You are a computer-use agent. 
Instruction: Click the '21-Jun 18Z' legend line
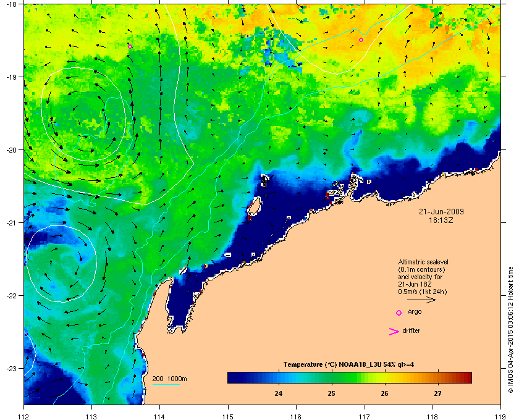[x=415, y=284]
